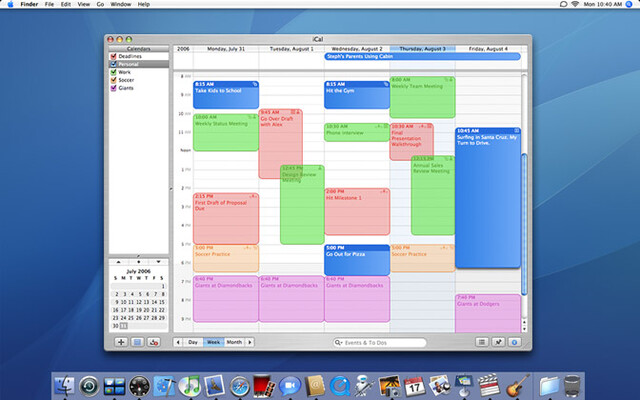The height and width of the screenshot is (400, 640).
Task: Select First Draft of Proposal Due event
Action: pyautogui.click(x=226, y=219)
